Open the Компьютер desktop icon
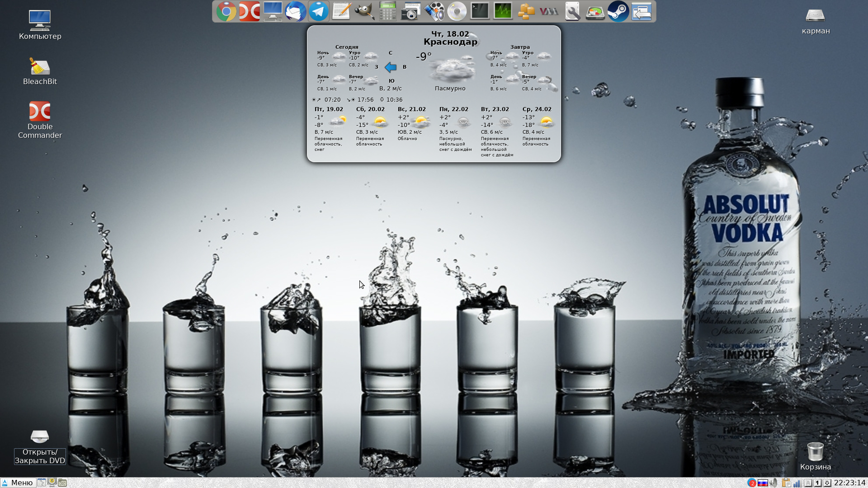Screen dimensions: 868x488 pos(40,25)
